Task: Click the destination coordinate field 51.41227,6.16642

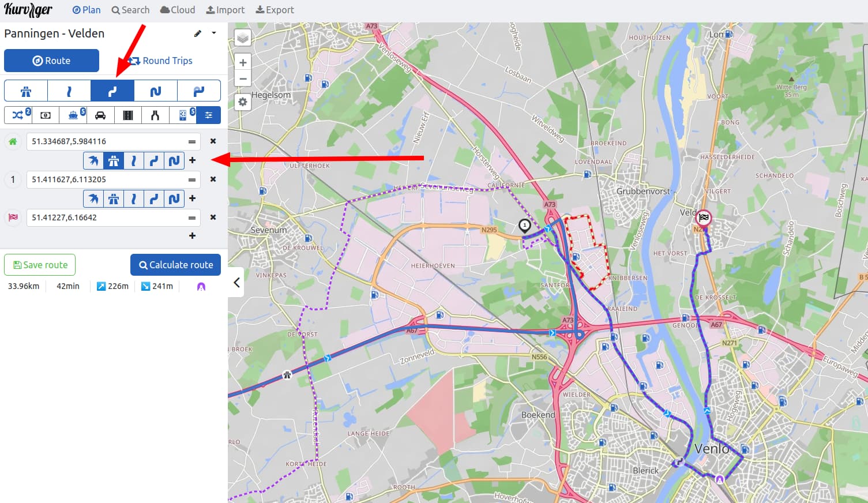Action: (107, 217)
